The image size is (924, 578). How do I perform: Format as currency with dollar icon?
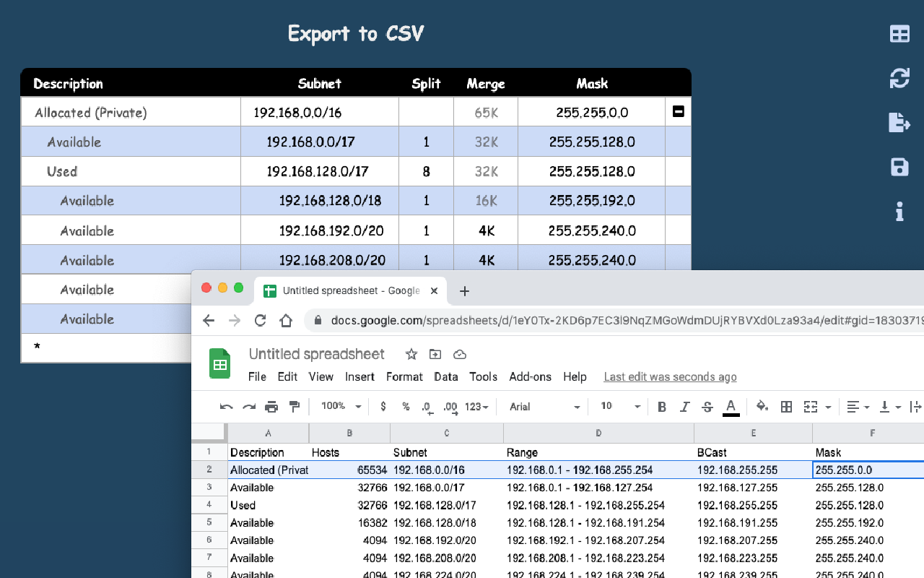383,407
